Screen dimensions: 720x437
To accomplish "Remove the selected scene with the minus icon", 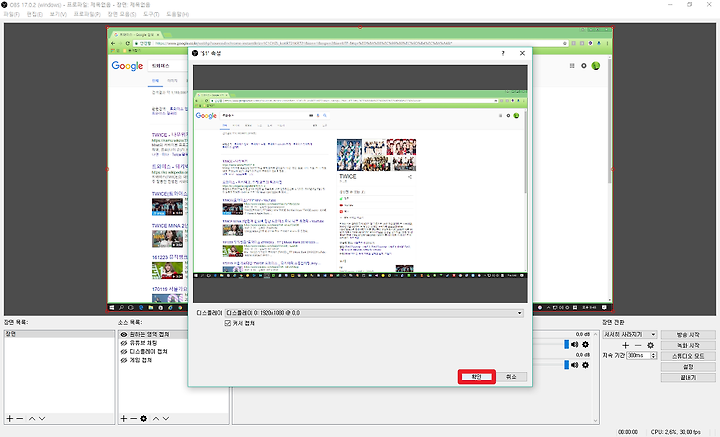I will pyautogui.click(x=19, y=419).
